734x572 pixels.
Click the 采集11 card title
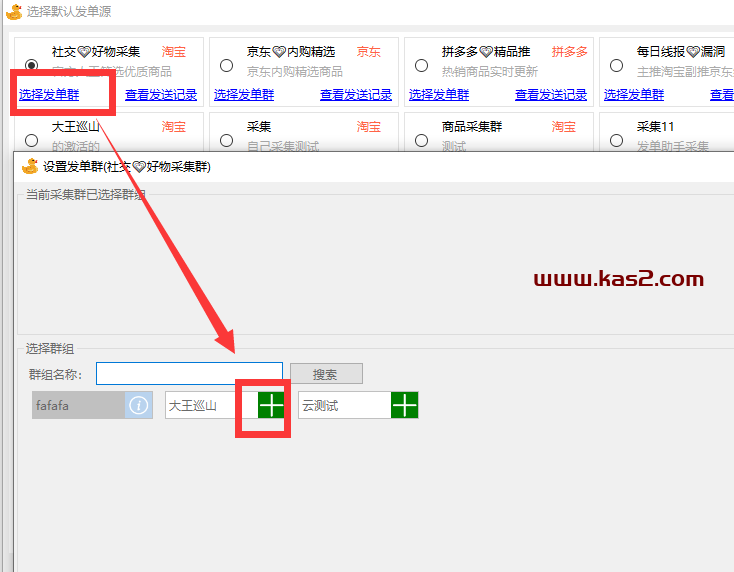(655, 126)
